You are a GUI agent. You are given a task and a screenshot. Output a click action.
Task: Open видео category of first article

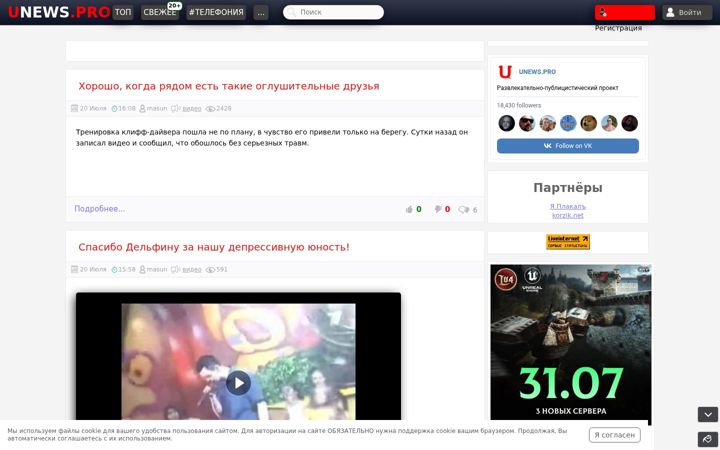[192, 108]
